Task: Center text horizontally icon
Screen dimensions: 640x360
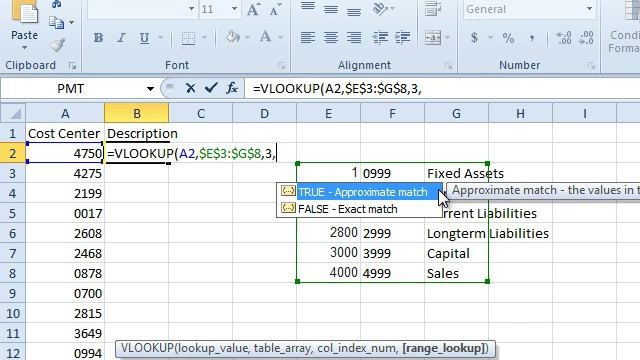Action: 331,38
